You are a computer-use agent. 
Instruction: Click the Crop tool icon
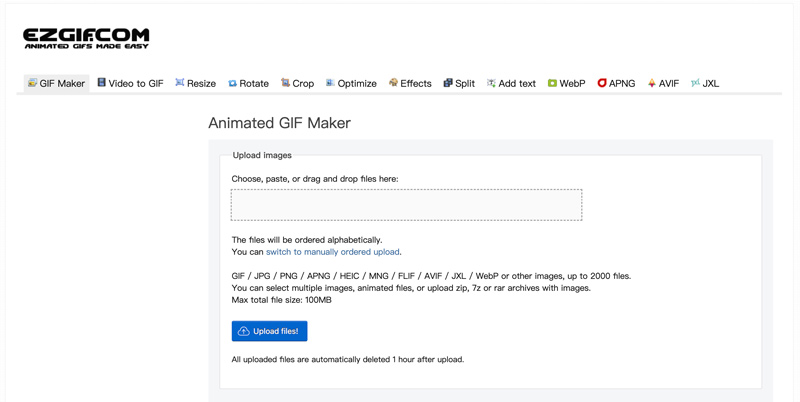[285, 83]
